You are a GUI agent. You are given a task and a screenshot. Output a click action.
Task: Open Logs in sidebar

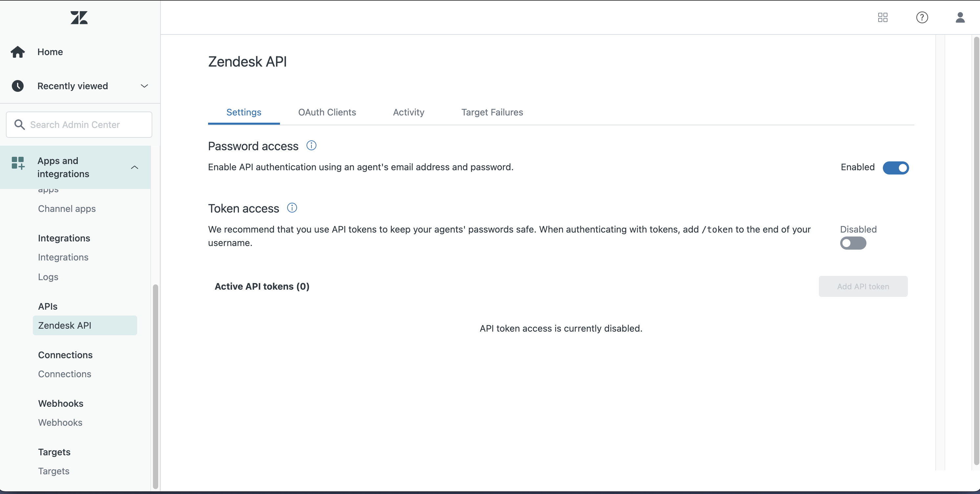coord(48,277)
